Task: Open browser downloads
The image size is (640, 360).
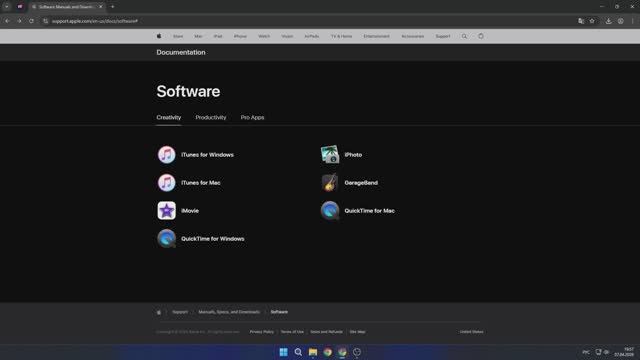Action: pyautogui.click(x=609, y=21)
